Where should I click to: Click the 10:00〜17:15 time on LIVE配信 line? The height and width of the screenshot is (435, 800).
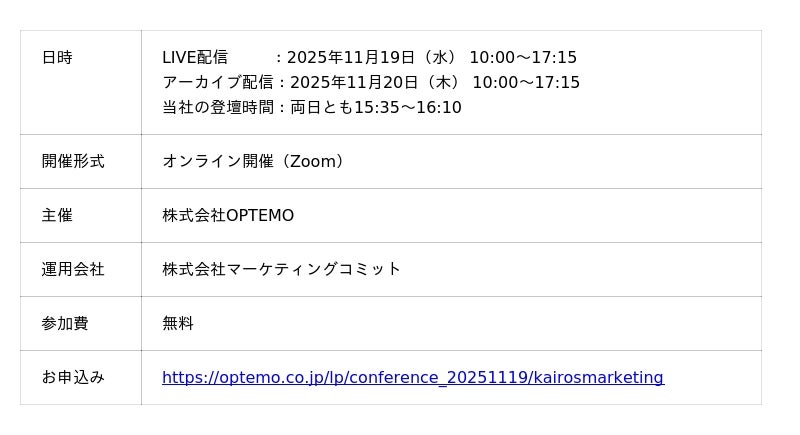pos(523,58)
